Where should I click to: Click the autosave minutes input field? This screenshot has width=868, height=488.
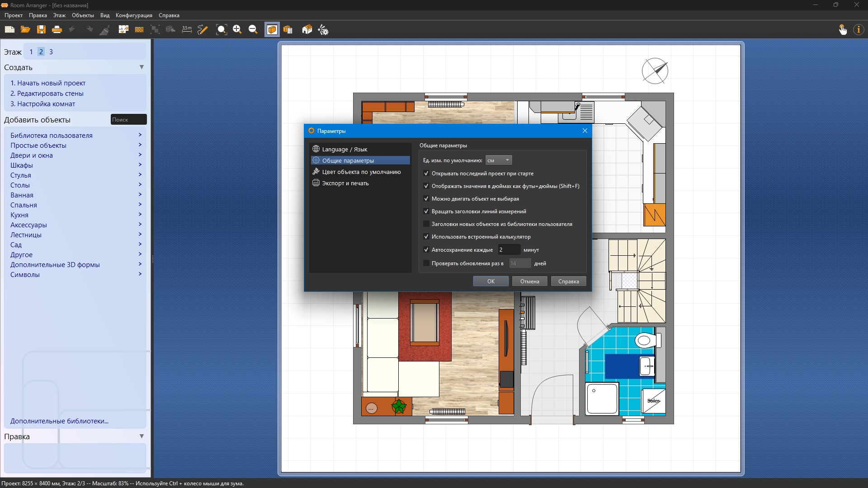(x=509, y=250)
